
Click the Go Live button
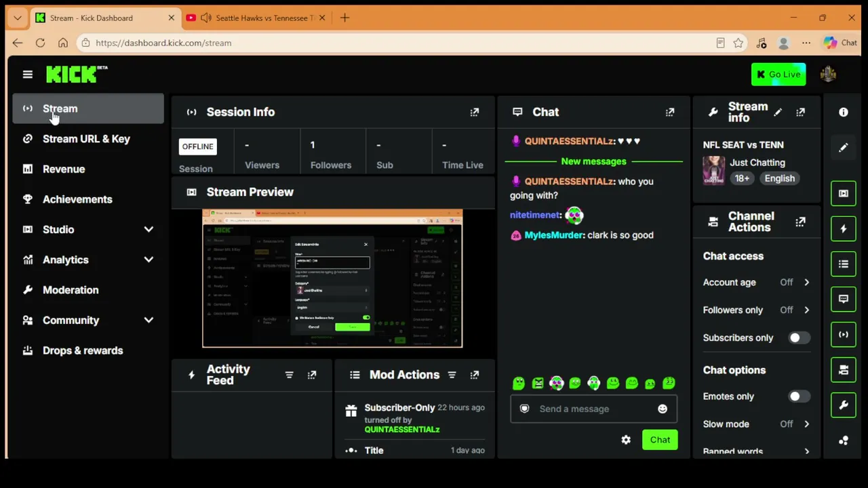pyautogui.click(x=778, y=75)
